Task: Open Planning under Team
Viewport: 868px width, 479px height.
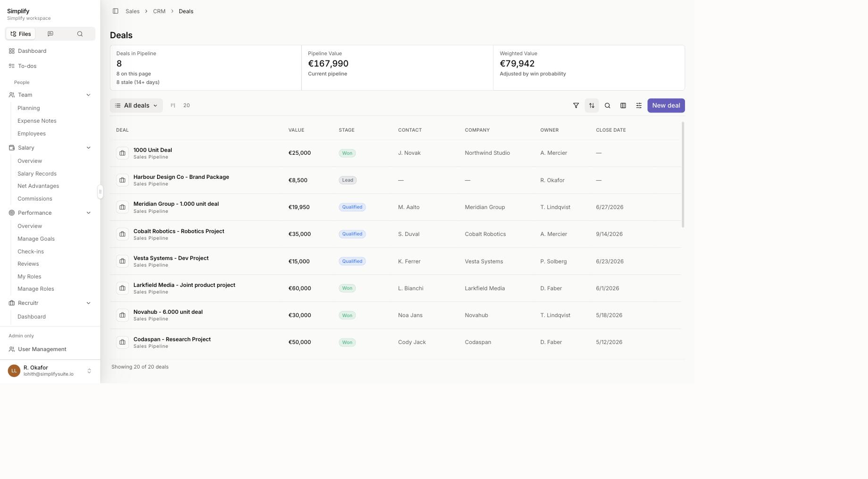Action: pyautogui.click(x=29, y=108)
